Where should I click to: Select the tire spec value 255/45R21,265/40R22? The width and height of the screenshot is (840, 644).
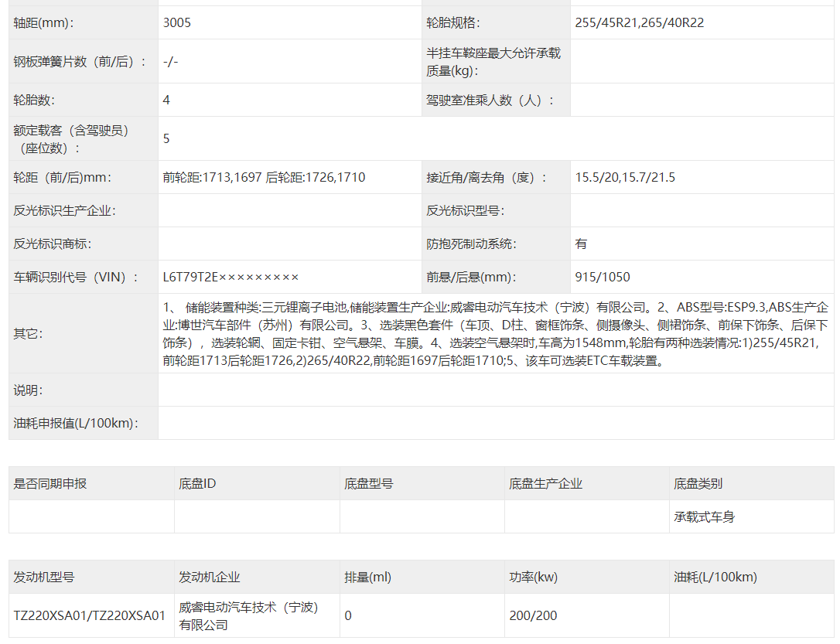(639, 22)
